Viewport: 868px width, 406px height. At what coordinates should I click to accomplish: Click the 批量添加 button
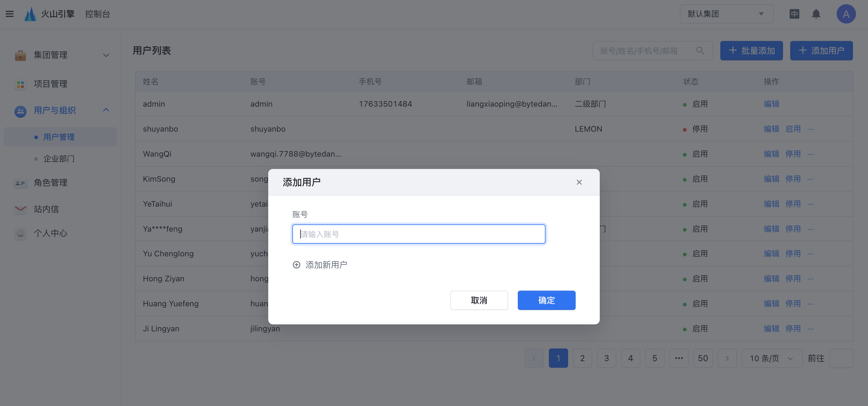pos(751,51)
